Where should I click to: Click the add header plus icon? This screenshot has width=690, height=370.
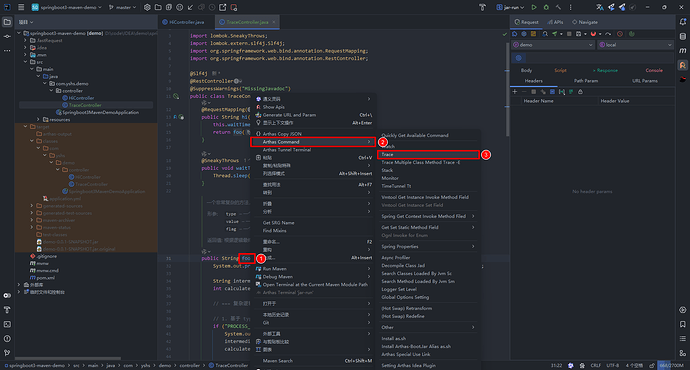tap(515, 92)
